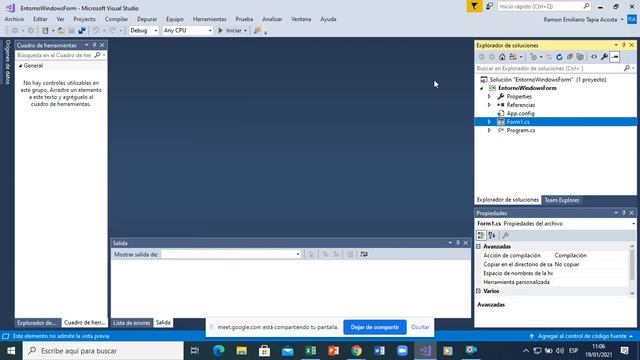Toggle auto-hide pin on Propiedades panel

click(x=624, y=213)
